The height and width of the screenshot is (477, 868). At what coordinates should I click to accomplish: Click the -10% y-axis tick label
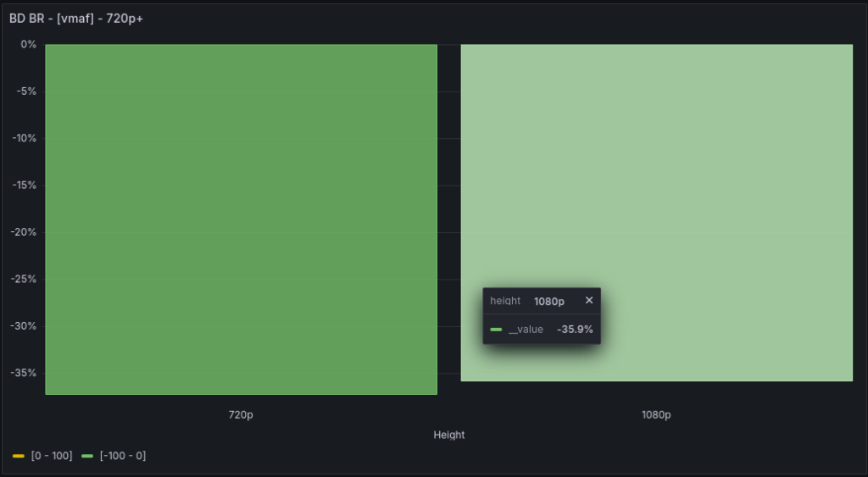(25, 138)
